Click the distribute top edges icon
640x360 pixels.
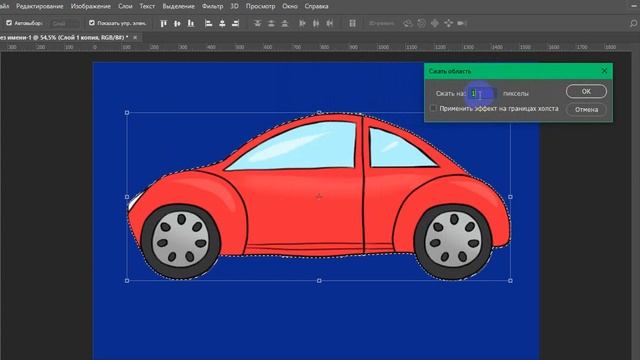coord(258,23)
